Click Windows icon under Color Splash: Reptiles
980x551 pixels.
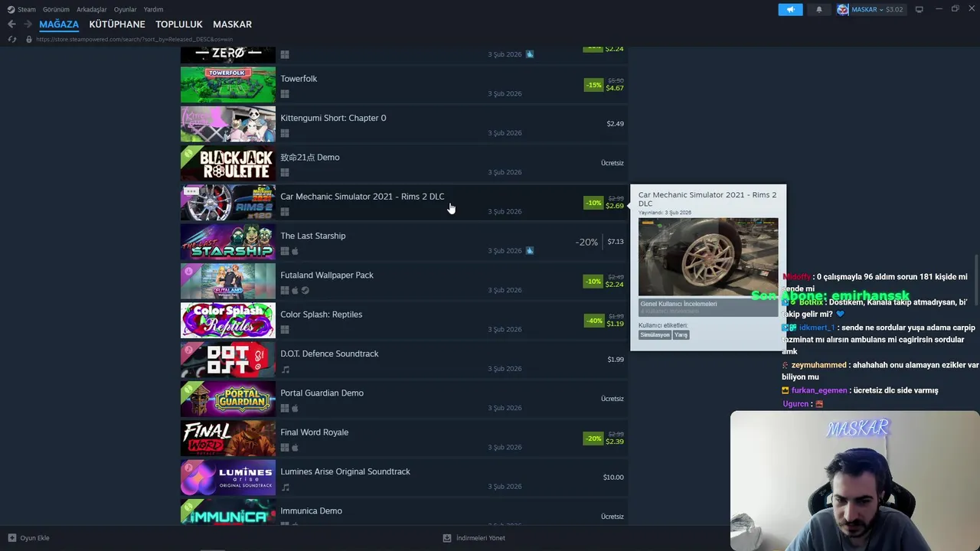pos(285,330)
